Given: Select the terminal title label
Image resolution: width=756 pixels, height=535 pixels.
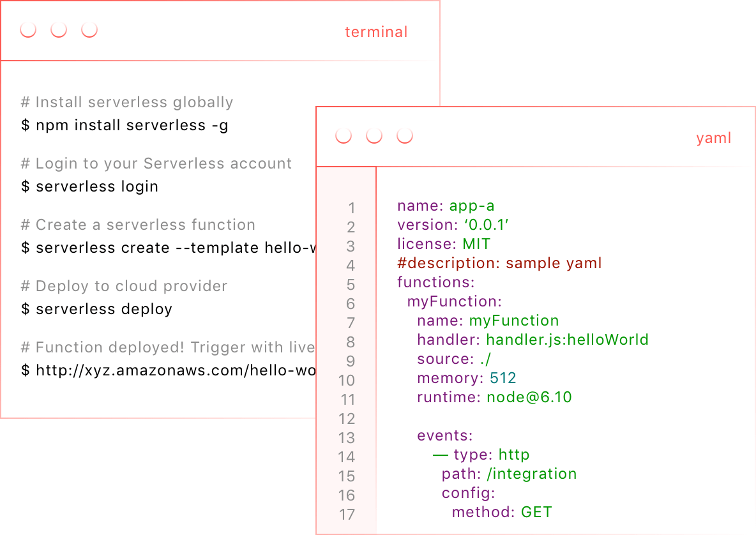Looking at the screenshot, I should (376, 32).
